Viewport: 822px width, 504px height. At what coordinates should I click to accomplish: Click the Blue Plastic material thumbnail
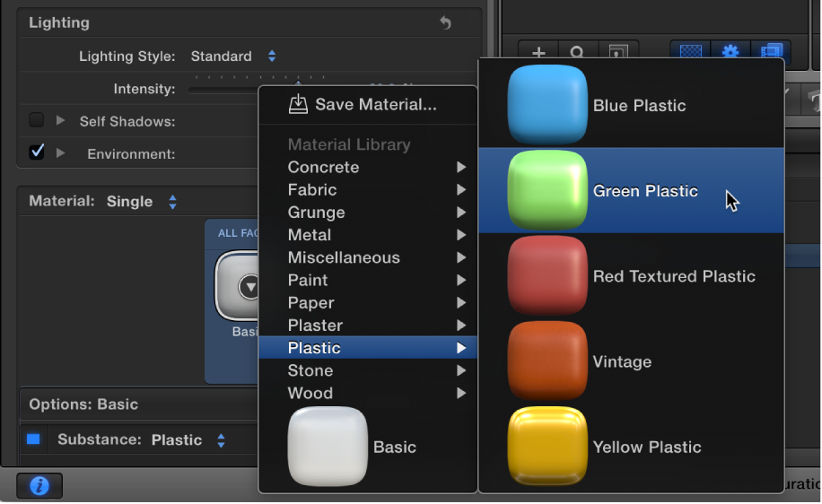click(x=547, y=105)
